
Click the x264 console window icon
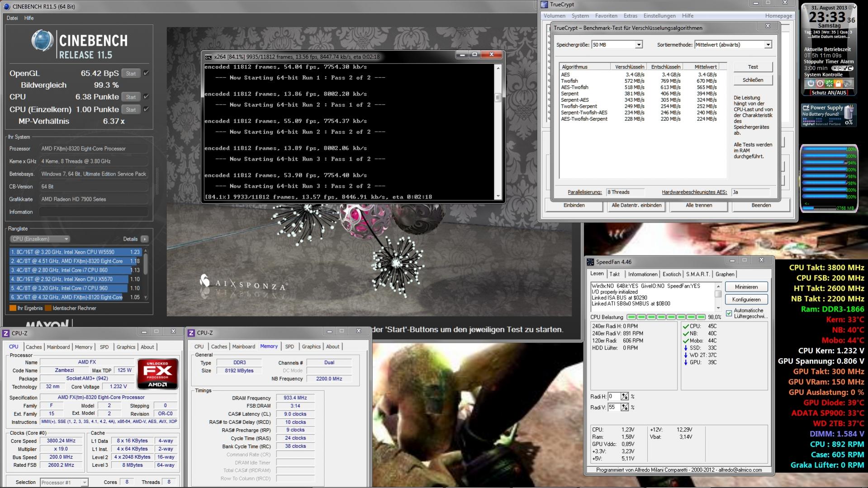208,57
